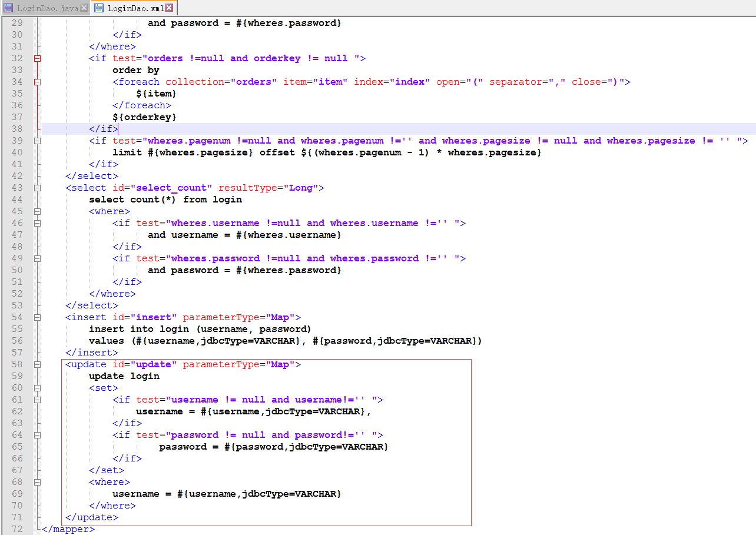Viewport: 756px width, 535px height.
Task: Fold the pagenum if block at line 39
Action: (x=38, y=141)
